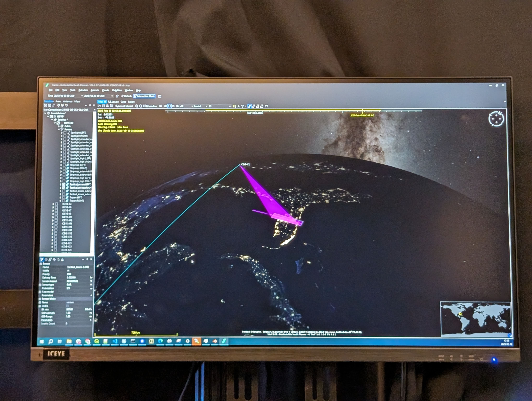Expand the Orbits tree node
This screenshot has height=401, width=532.
point(59,126)
